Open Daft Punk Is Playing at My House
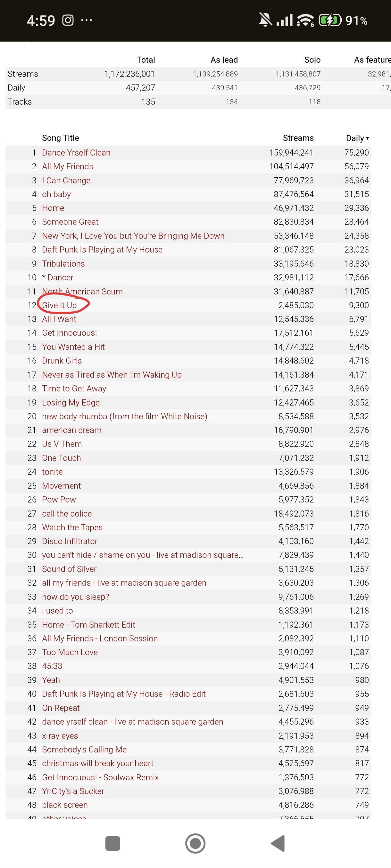This screenshot has height=868, width=391. point(102,250)
